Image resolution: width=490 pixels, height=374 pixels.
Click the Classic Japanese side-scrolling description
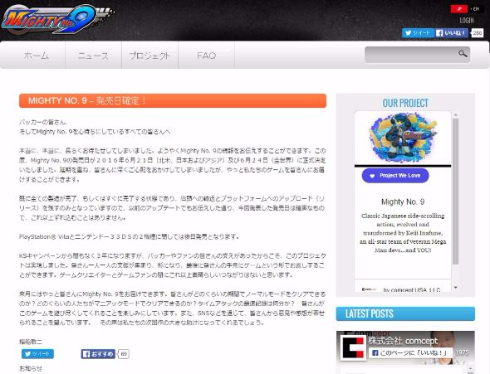403,233
